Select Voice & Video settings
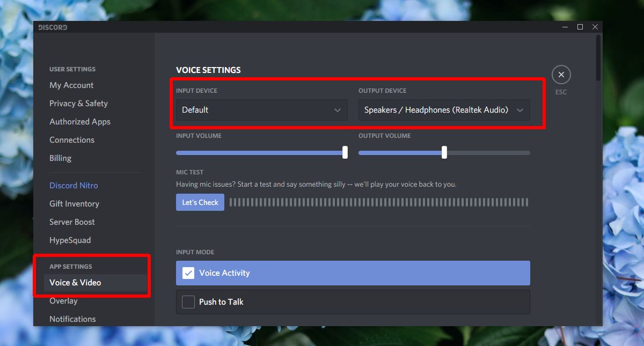This screenshot has height=346, width=644. (96, 283)
